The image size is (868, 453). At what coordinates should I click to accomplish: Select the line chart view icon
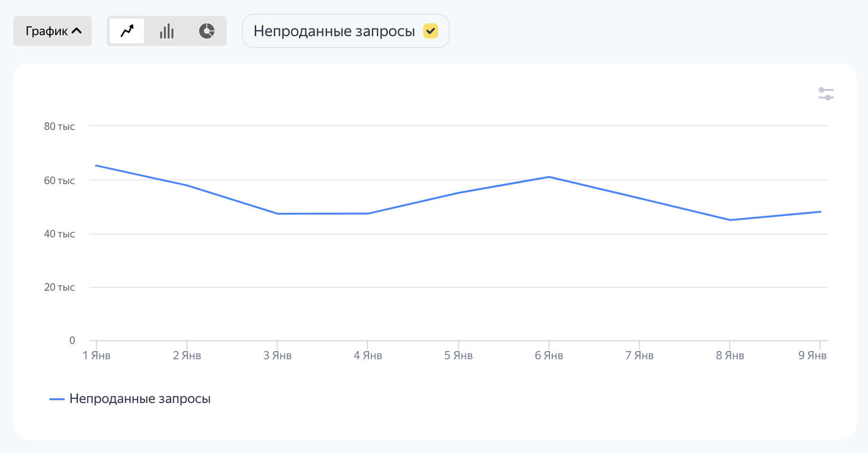127,31
